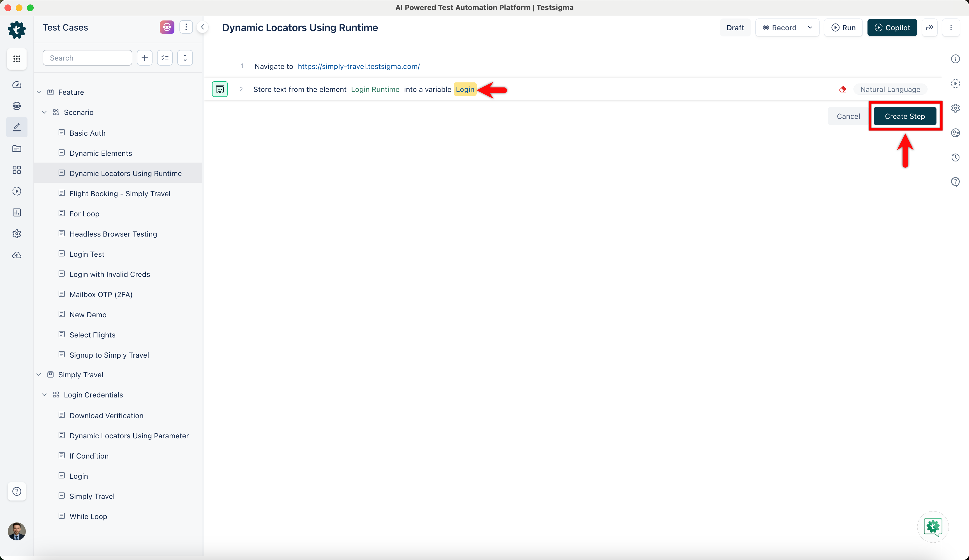Click the share arrow icon in header
The width and height of the screenshot is (969, 560).
pos(929,27)
